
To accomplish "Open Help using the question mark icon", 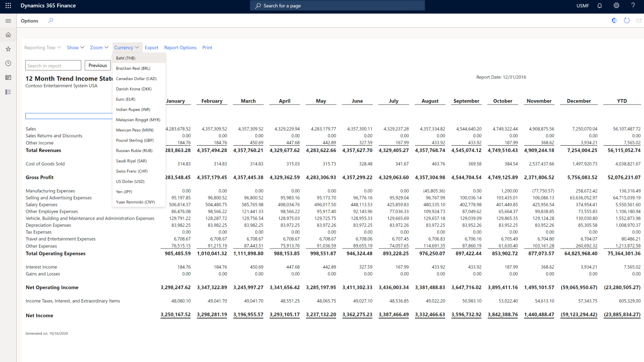I will pyautogui.click(x=633, y=5).
